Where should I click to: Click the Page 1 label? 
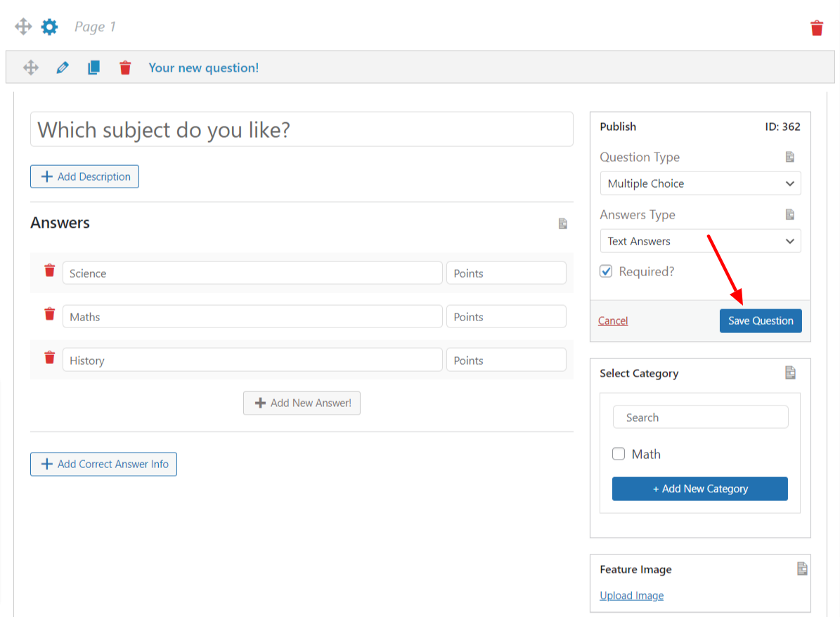coord(95,27)
